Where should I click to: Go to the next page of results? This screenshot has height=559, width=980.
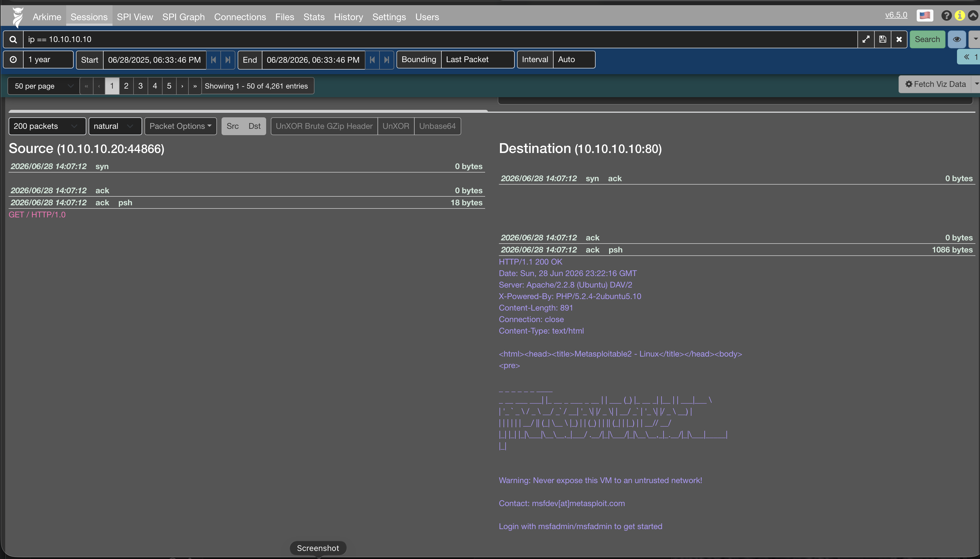coord(182,86)
